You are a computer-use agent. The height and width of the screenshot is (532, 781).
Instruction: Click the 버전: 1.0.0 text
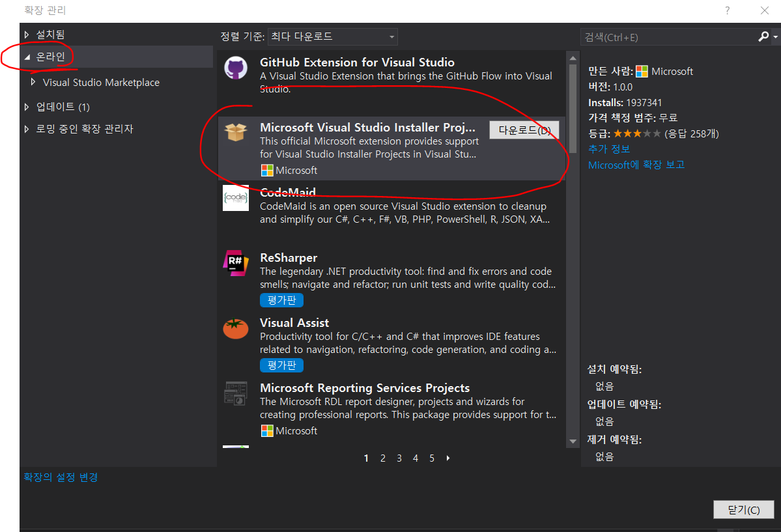tap(610, 87)
